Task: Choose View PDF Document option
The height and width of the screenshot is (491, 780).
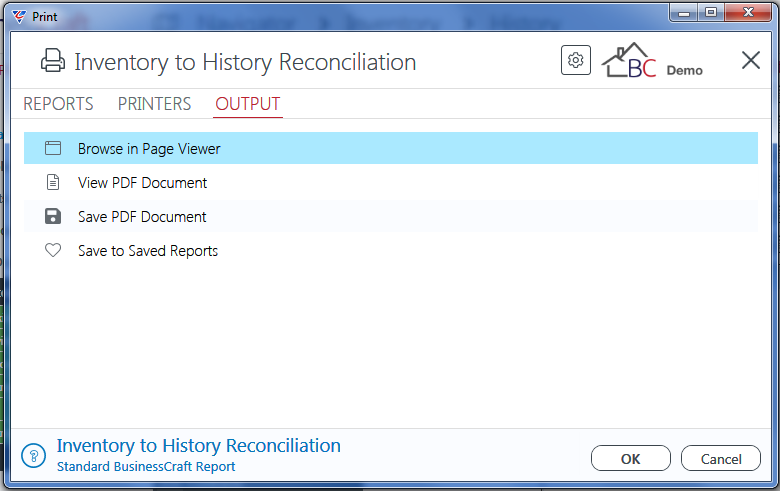Action: pyautogui.click(x=391, y=183)
